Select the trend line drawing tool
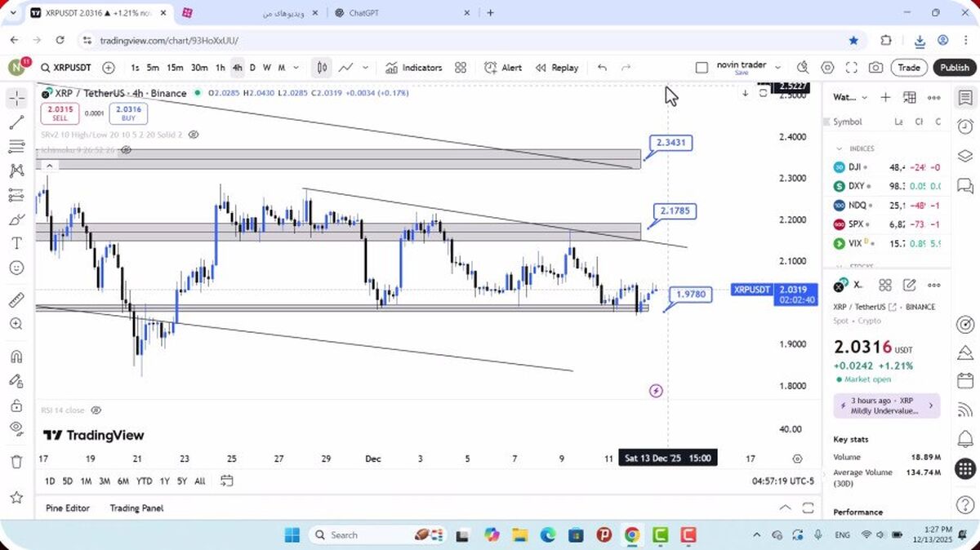This screenshot has height=550, width=980. point(16,123)
